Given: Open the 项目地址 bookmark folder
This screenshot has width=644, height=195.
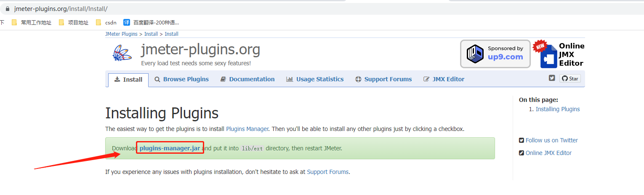Looking at the screenshot, I should coord(74,23).
